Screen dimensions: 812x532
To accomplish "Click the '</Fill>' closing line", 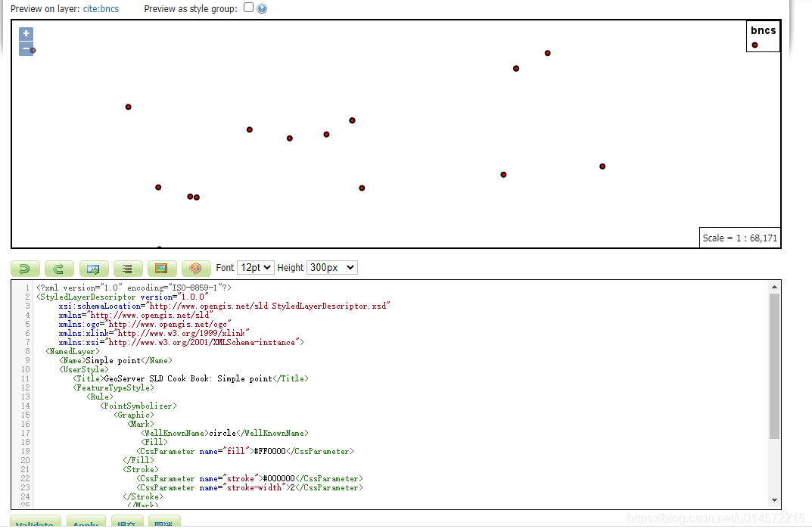I will coord(138,460).
